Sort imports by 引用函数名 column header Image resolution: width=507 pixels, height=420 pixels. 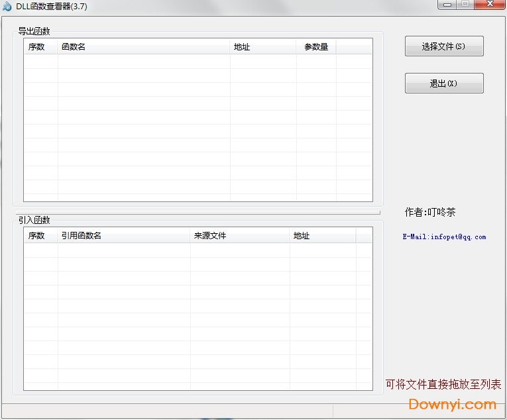[x=124, y=236]
